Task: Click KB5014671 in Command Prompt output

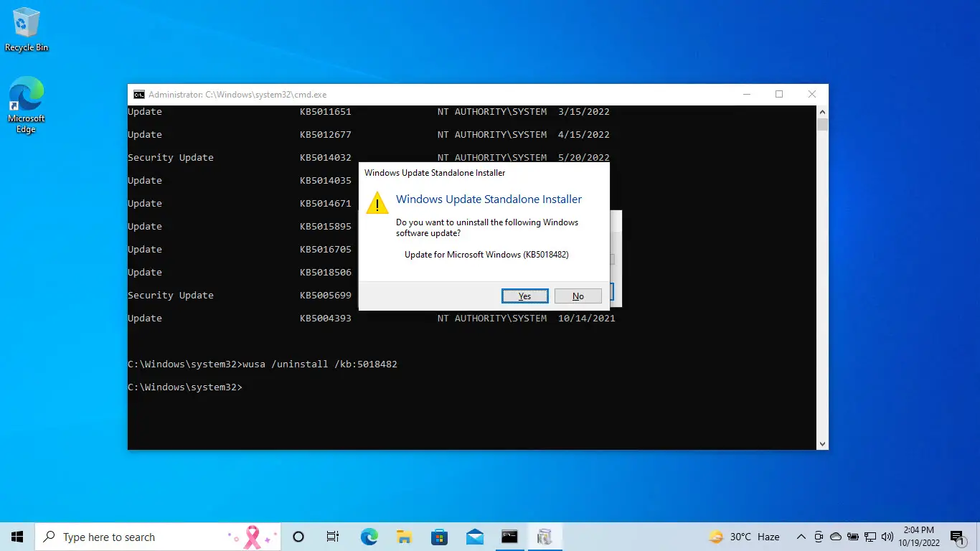Action: pos(326,204)
